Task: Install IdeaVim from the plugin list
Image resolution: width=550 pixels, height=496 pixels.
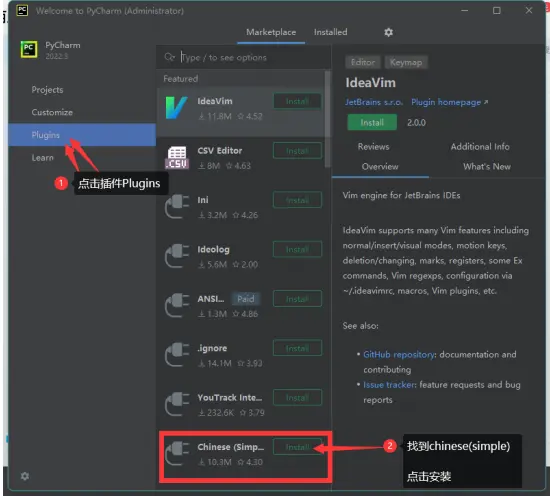Action: pos(297,101)
